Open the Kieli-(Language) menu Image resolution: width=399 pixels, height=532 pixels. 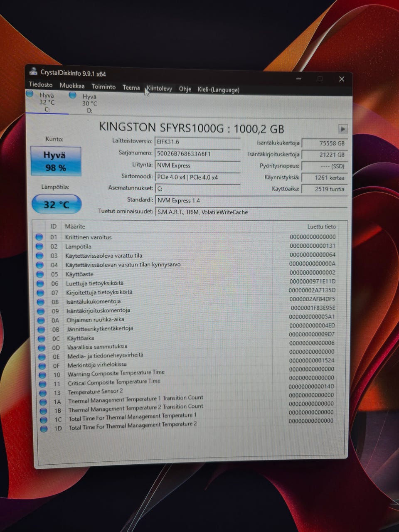point(218,89)
